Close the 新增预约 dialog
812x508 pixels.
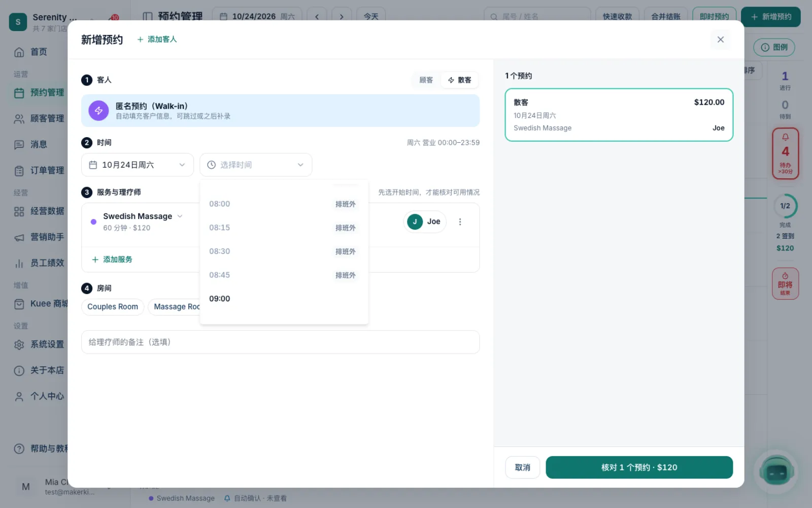[x=720, y=40]
